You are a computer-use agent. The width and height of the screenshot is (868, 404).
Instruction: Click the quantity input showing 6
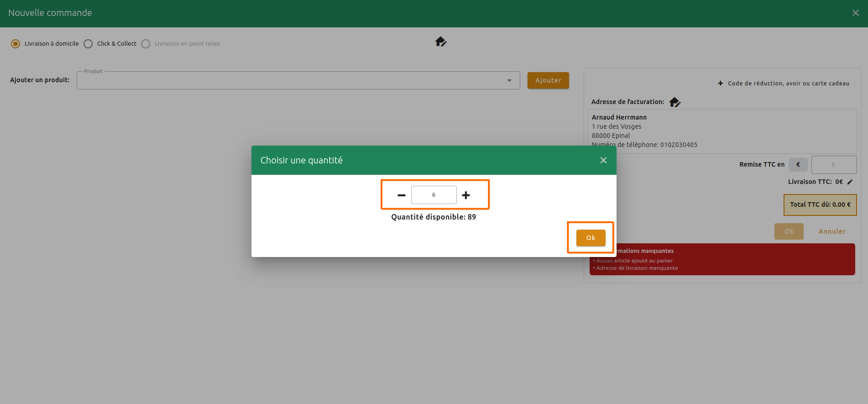click(x=434, y=195)
